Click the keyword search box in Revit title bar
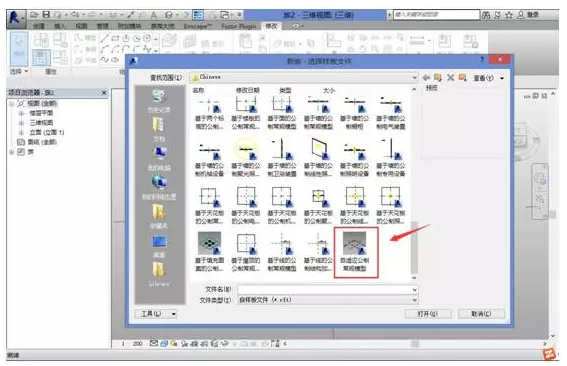The height and width of the screenshot is (366, 567). [x=436, y=15]
